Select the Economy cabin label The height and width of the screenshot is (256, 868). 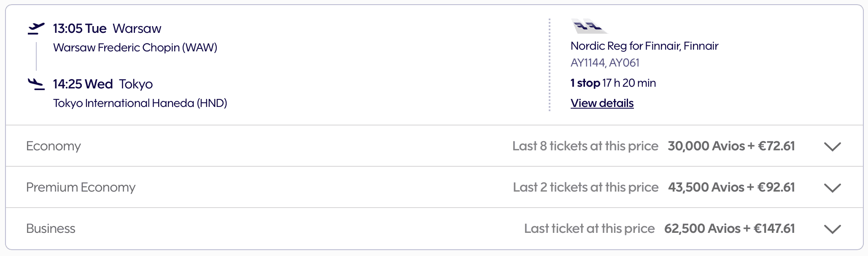[54, 146]
